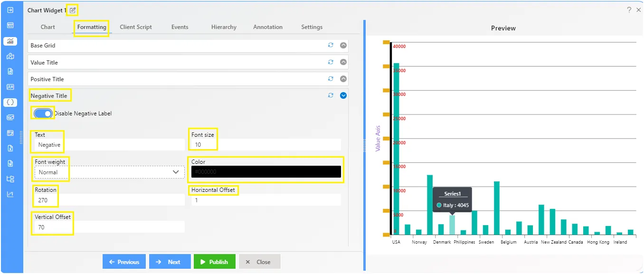
Task: Click the highlighted Italy bar in the chart
Action: (452, 225)
